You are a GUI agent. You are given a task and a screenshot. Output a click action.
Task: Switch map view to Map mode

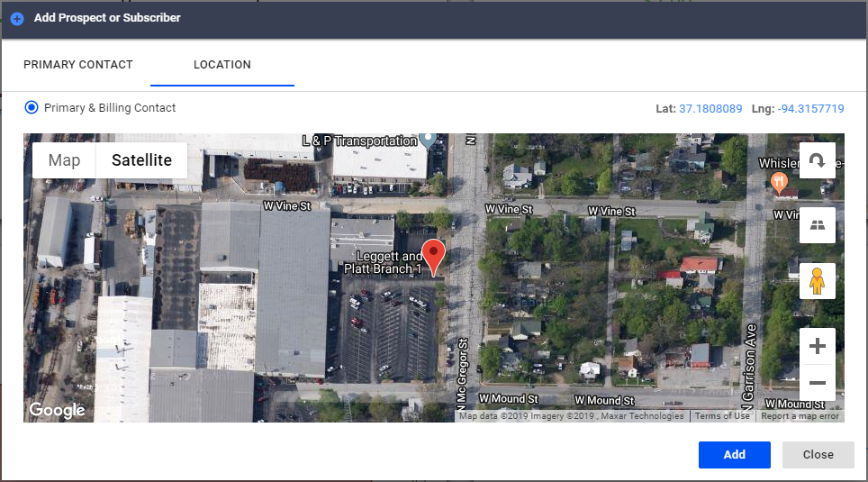point(64,160)
